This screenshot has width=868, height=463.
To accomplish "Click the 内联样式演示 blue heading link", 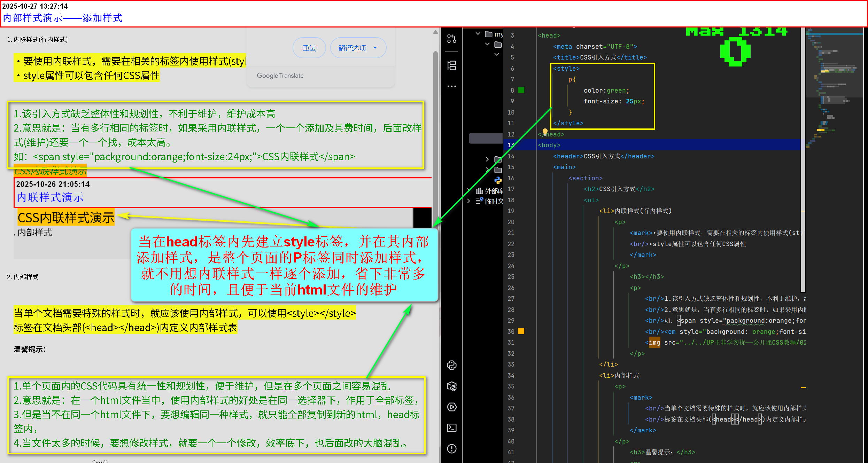I will (x=50, y=197).
